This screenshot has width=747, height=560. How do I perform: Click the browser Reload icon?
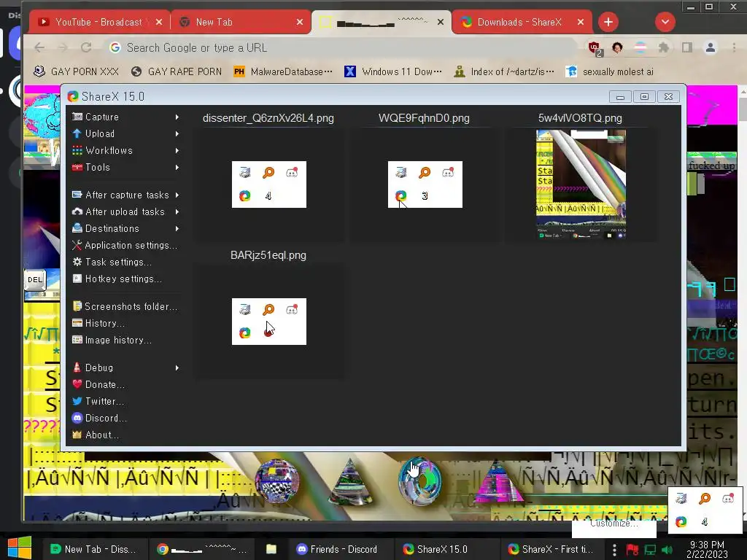[x=86, y=47]
